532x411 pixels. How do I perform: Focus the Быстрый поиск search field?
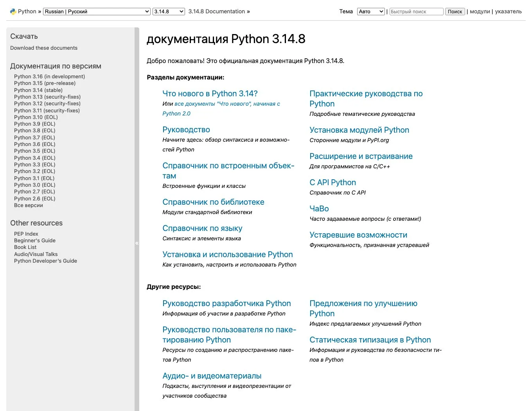click(x=416, y=12)
